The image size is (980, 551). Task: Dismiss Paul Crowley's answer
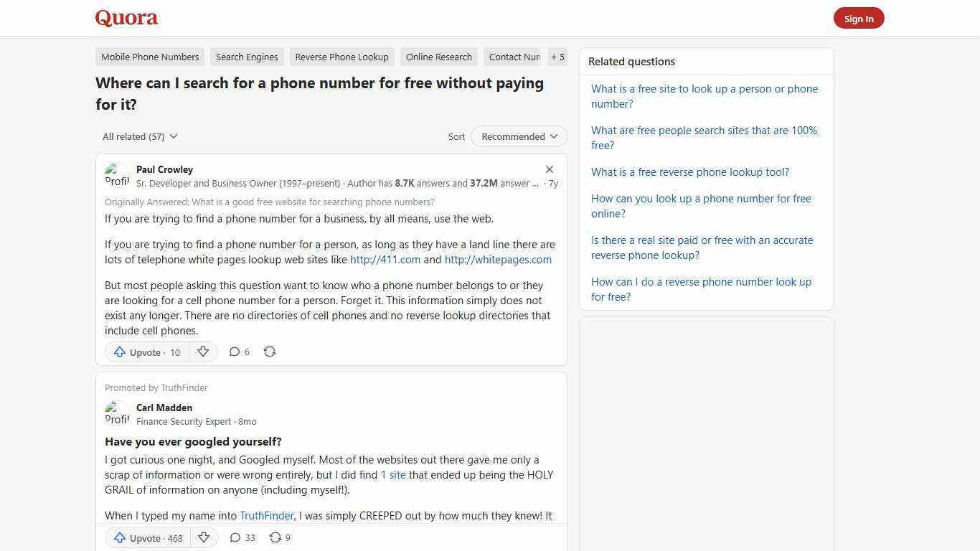[550, 169]
